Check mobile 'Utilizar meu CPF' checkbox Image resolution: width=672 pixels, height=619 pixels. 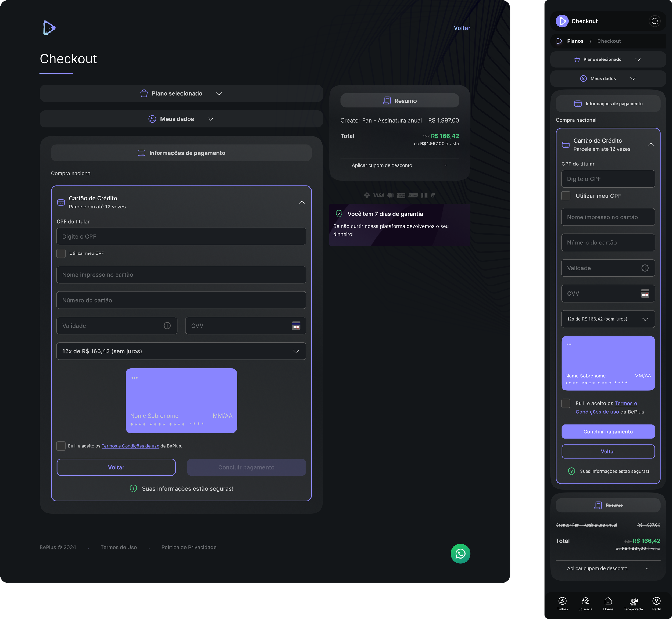(x=566, y=196)
